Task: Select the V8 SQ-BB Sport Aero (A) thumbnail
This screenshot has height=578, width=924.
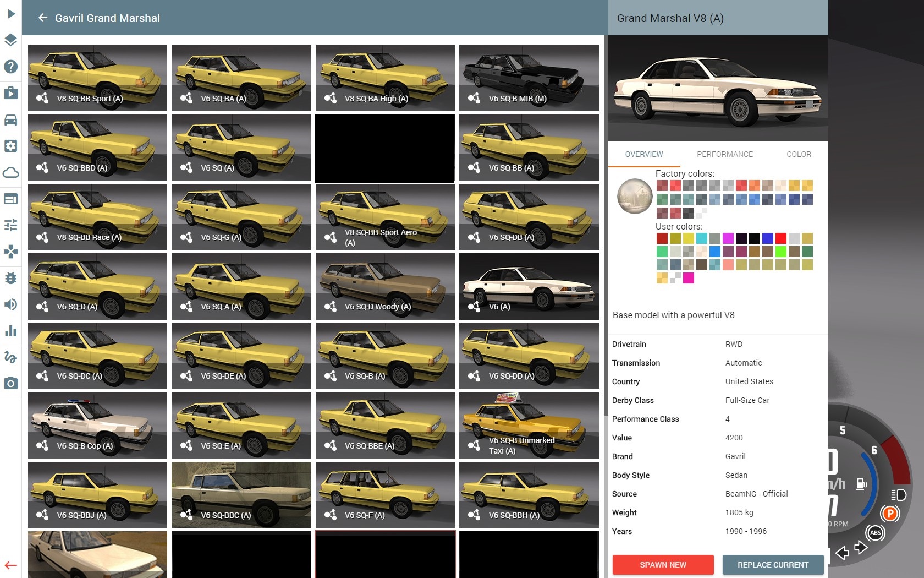Action: 385,217
